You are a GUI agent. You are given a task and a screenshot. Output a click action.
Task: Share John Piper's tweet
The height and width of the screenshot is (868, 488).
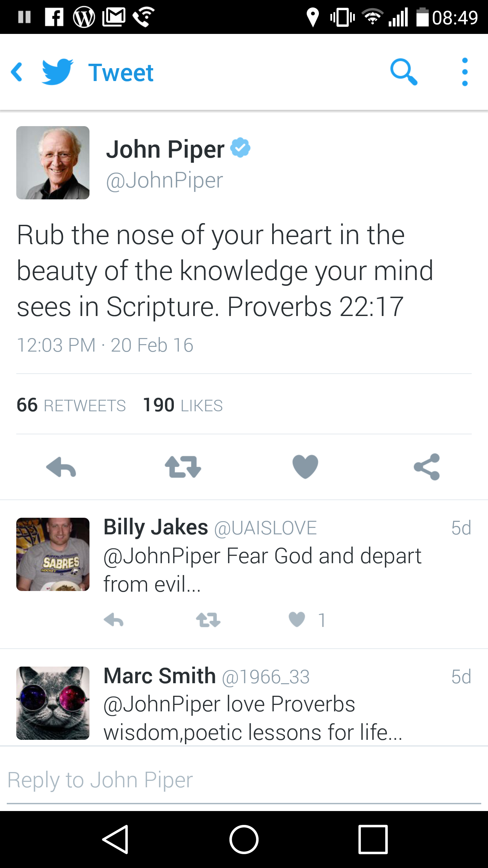point(427,467)
